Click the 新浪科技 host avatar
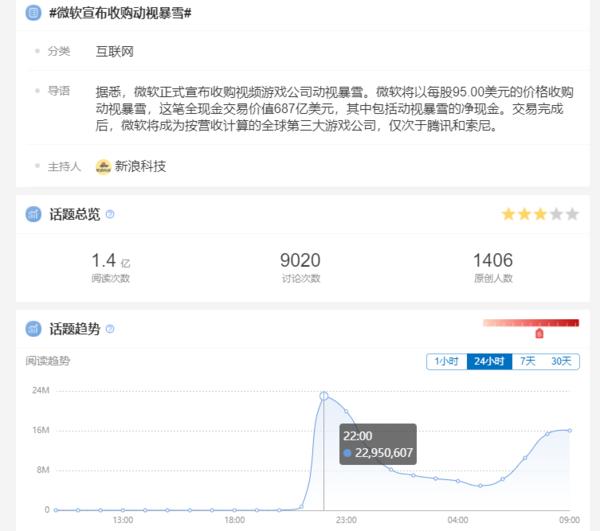The image size is (600, 531). coord(103,167)
